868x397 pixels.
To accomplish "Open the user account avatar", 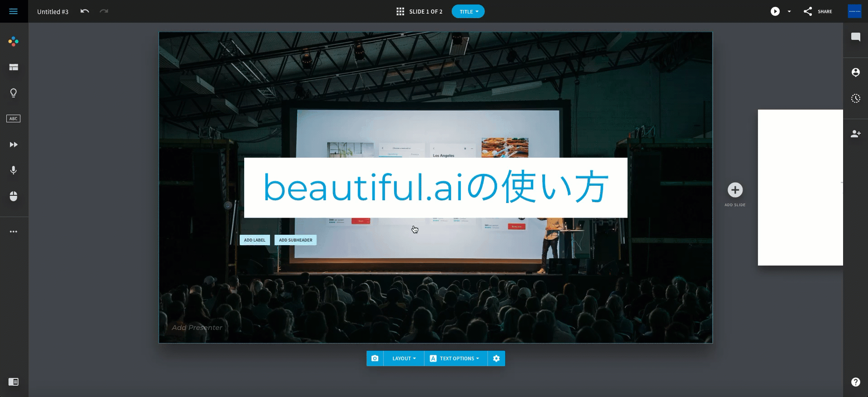I will (854, 11).
